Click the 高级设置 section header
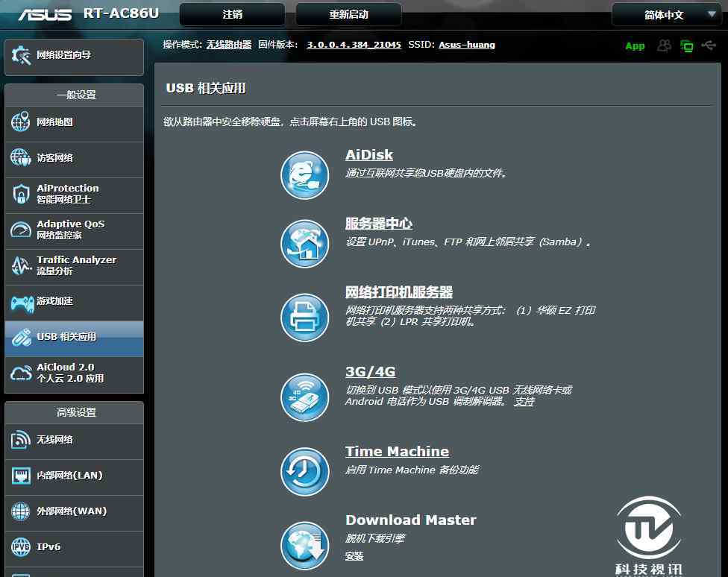Viewport: 728px width, 577px height. point(75,413)
